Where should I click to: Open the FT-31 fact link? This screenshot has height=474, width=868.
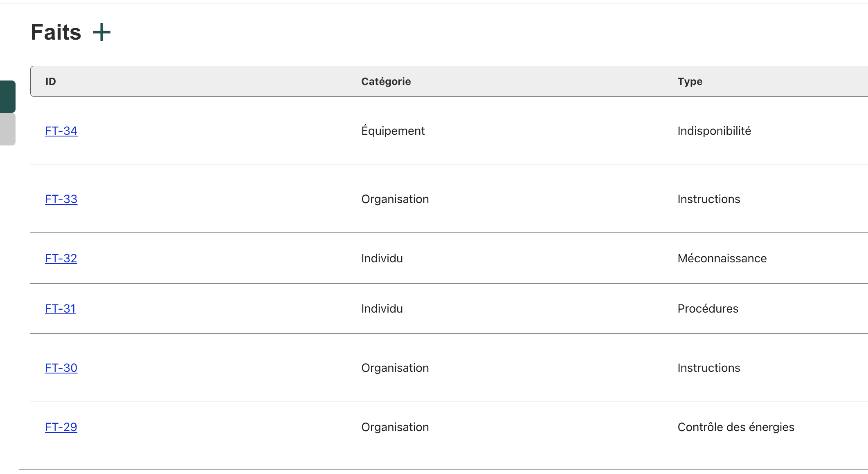tap(60, 309)
